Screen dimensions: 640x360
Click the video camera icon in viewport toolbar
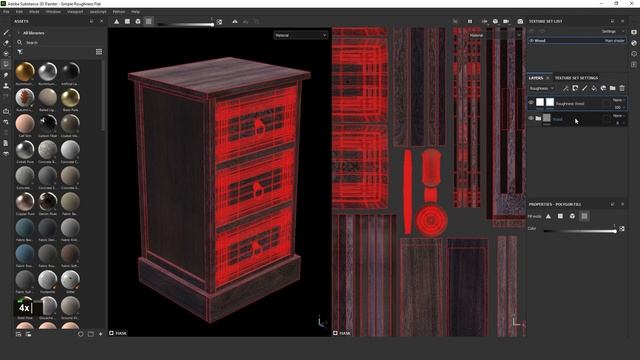pos(506,21)
